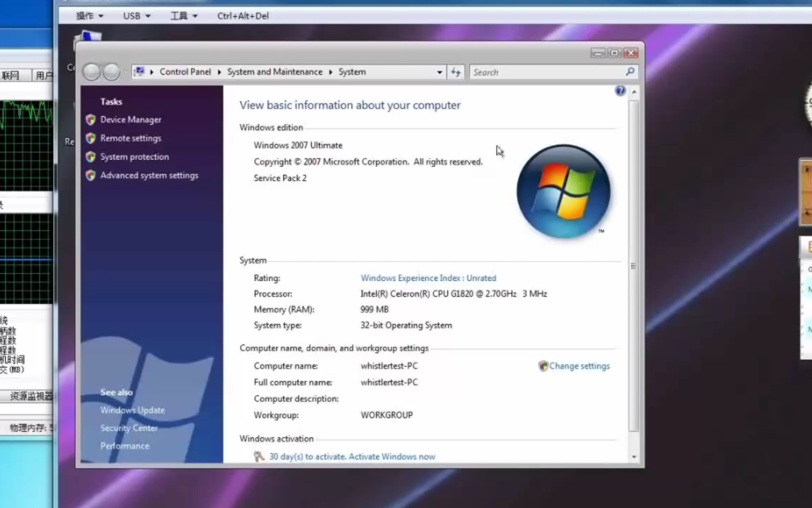Minimize the System window
Image resolution: width=812 pixels, height=508 pixels.
tap(598, 53)
